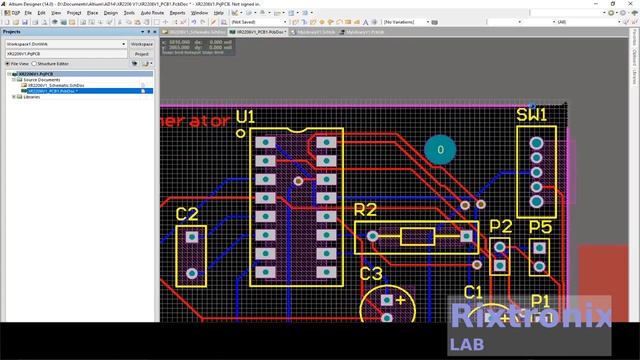Image resolution: width=640 pixels, height=360 pixels.
Task: Click the Select area rectangle icon
Action: pos(157,22)
